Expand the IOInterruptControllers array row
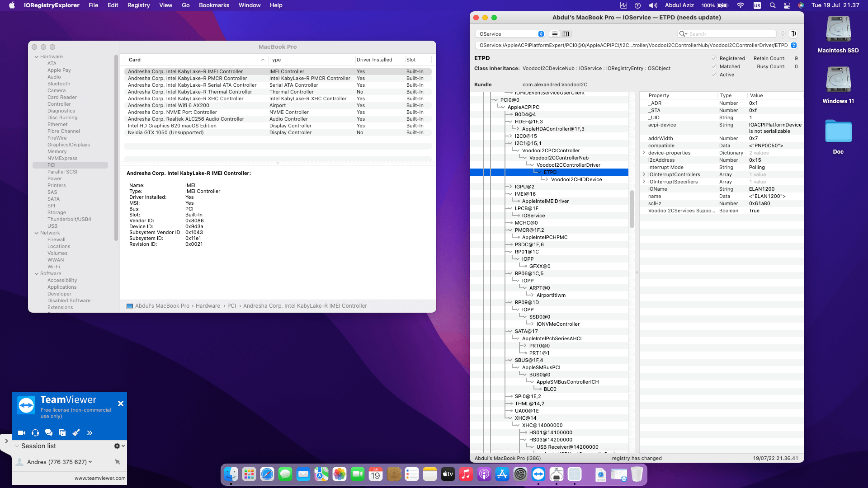Screen dimensions: 868x488 pyautogui.click(x=644, y=174)
